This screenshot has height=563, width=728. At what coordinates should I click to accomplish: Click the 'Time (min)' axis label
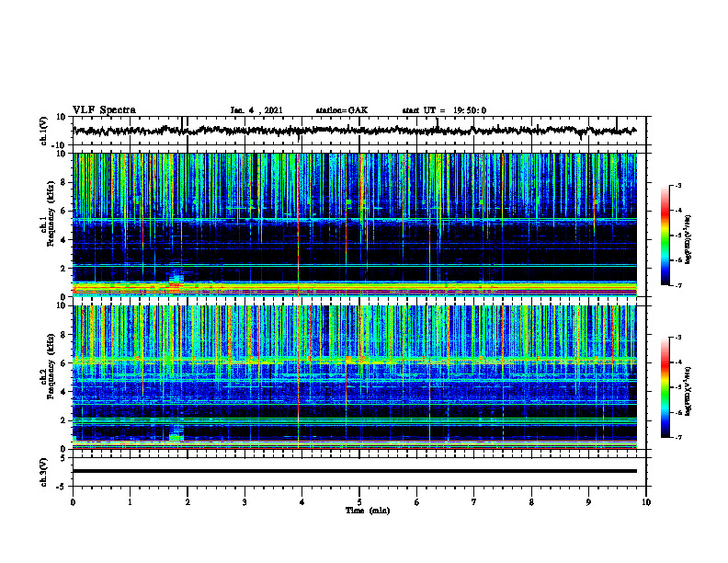click(368, 511)
